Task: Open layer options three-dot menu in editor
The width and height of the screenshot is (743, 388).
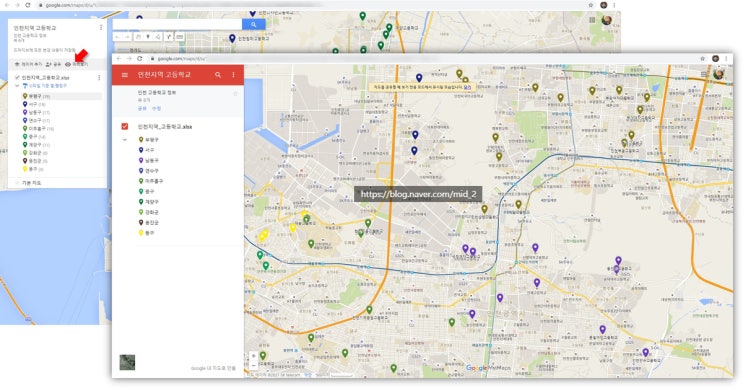Action: point(99,77)
